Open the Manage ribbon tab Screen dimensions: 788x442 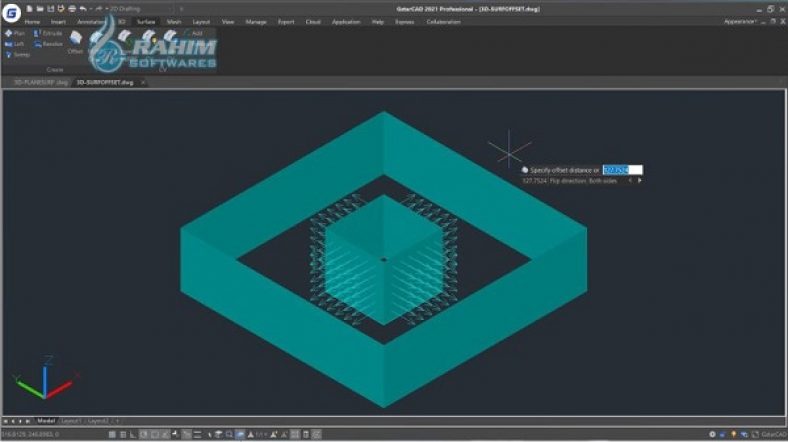point(256,22)
